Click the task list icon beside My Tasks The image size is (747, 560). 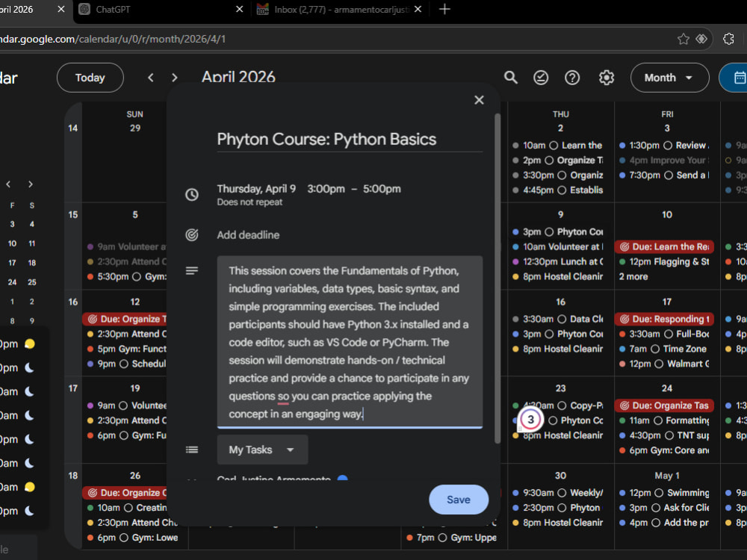(x=191, y=449)
